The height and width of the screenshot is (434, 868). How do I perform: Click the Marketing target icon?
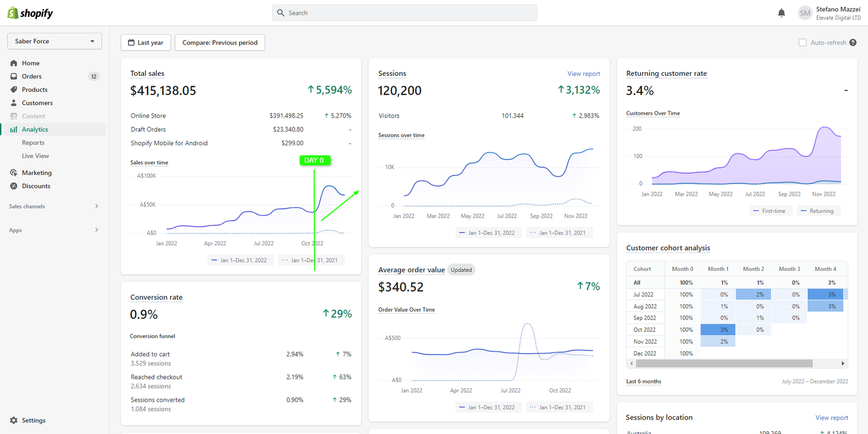point(14,173)
